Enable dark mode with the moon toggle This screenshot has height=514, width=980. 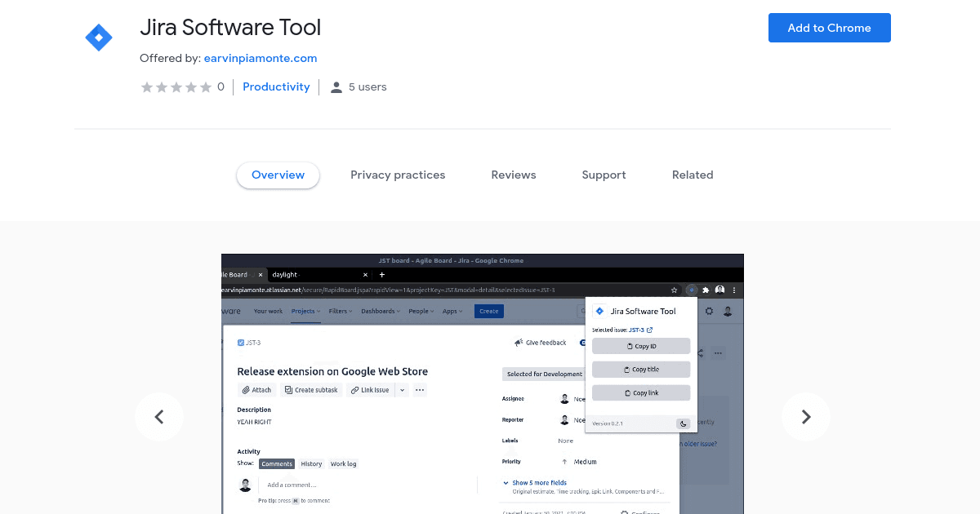click(x=682, y=423)
